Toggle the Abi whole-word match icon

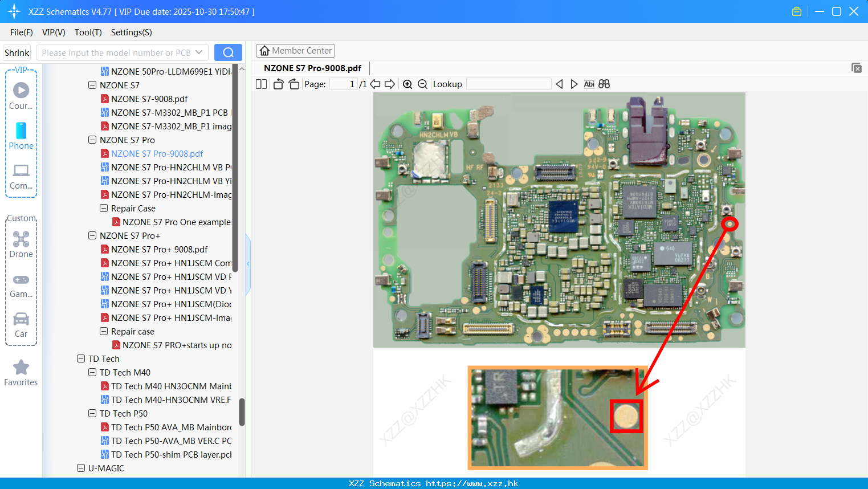[589, 84]
